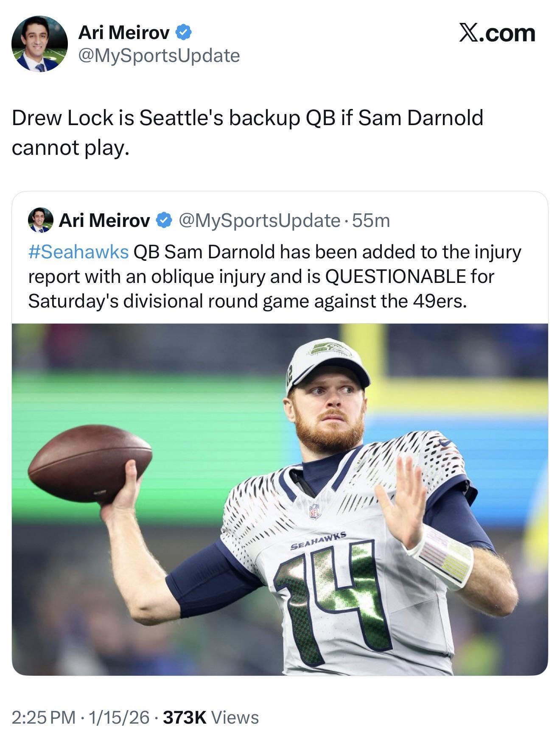Viewport: 560px width, 741px height.
Task: View the 373K Views count
Action: pos(211,717)
